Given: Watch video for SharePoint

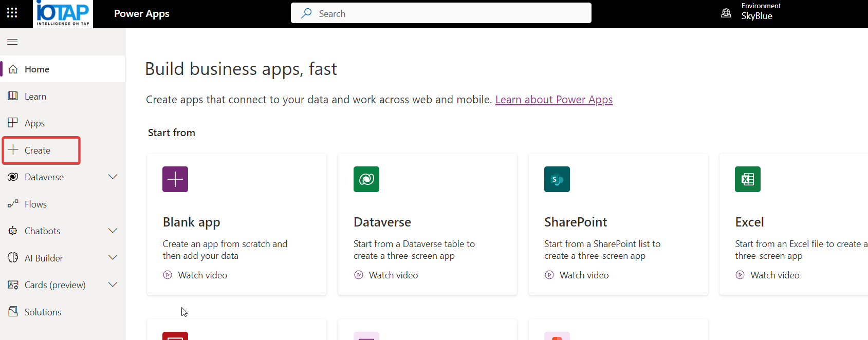Looking at the screenshot, I should pos(584,275).
